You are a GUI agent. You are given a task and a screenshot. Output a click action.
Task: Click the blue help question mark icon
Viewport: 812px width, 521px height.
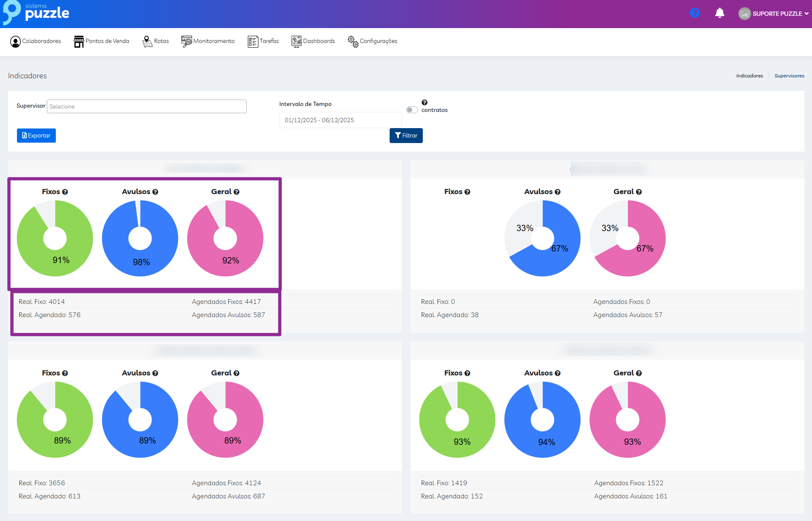(x=694, y=13)
